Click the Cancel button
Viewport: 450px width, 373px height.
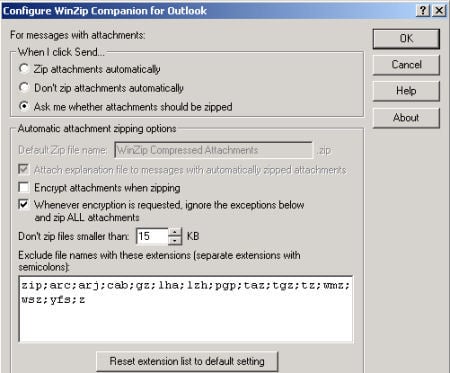[406, 65]
